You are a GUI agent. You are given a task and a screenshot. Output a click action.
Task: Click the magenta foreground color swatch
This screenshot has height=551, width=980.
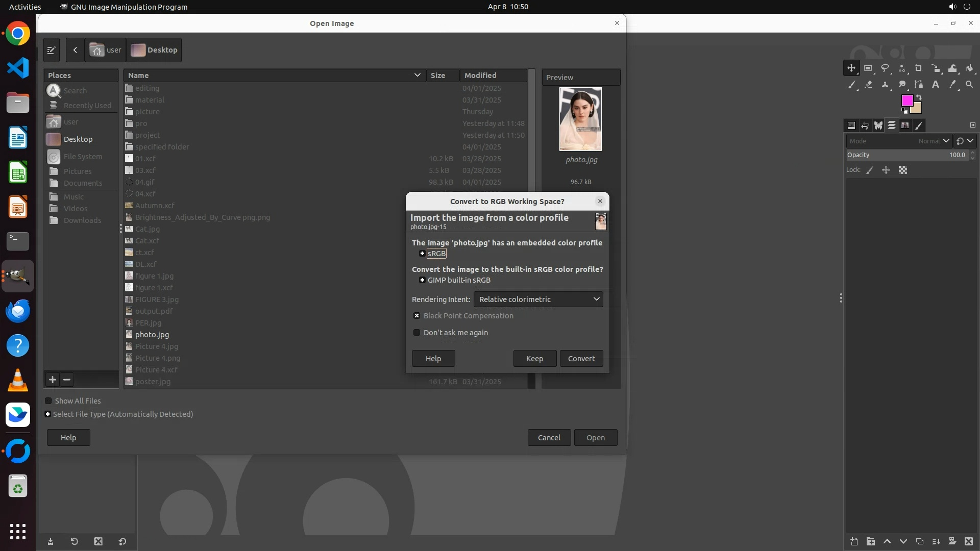[x=906, y=101]
